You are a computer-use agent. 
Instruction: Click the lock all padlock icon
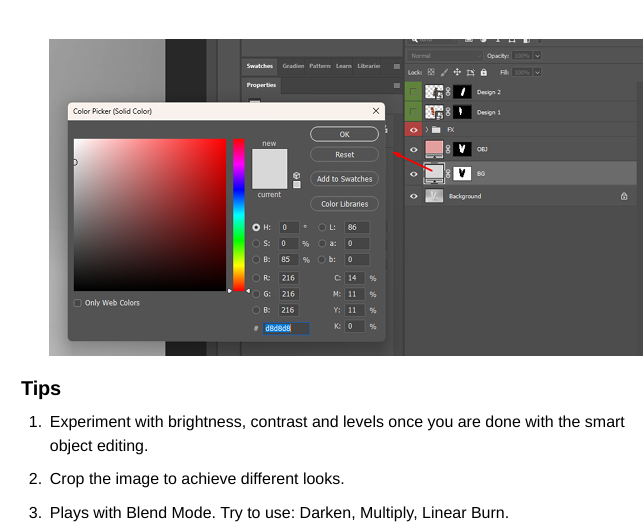click(483, 72)
